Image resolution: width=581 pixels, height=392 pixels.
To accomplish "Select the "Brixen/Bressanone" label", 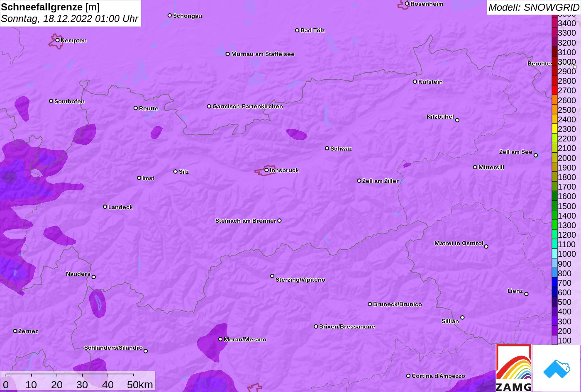I will point(347,326).
